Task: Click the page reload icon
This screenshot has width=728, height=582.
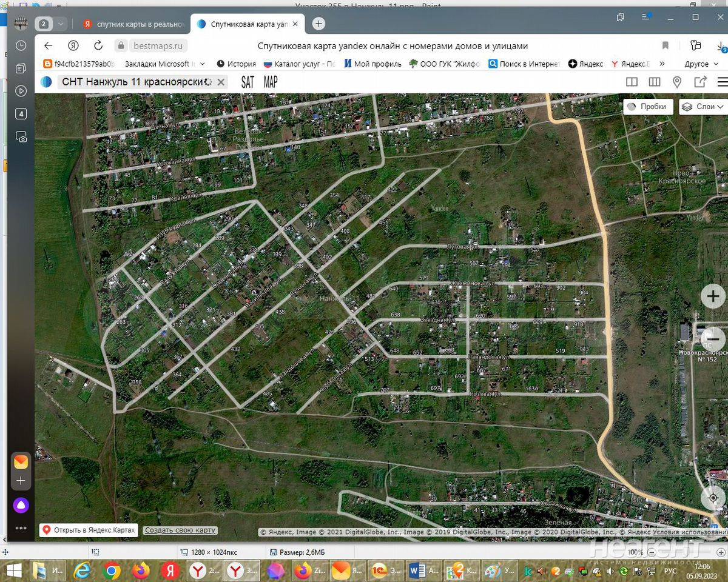Action: (x=98, y=45)
